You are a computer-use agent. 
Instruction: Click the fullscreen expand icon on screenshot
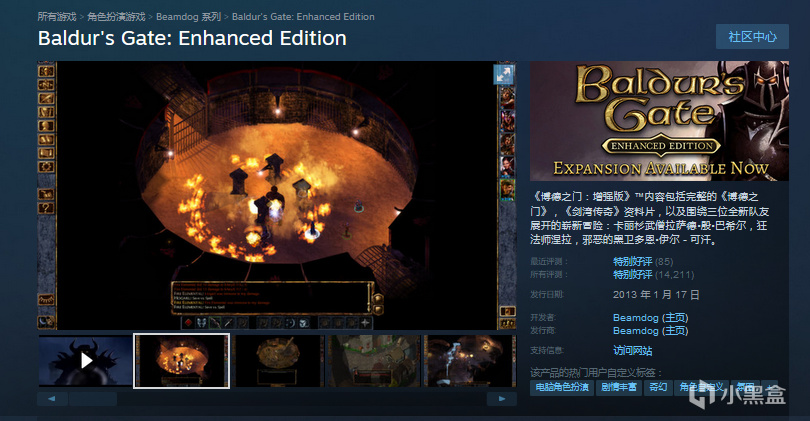[503, 75]
